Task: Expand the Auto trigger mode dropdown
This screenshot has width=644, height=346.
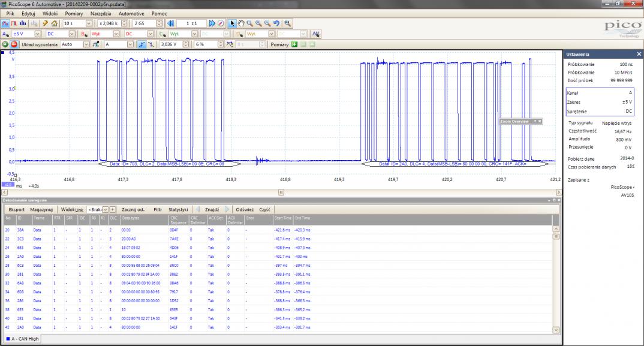Action: pyautogui.click(x=86, y=44)
